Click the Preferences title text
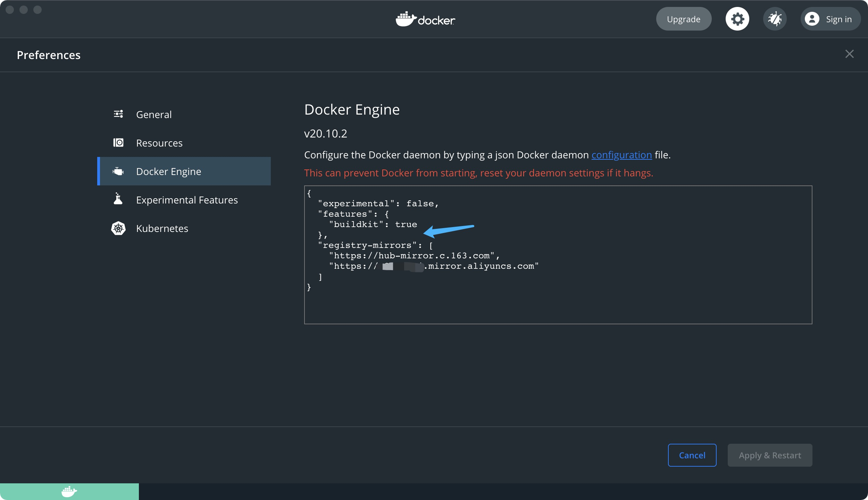This screenshot has height=500, width=868. pyautogui.click(x=49, y=55)
